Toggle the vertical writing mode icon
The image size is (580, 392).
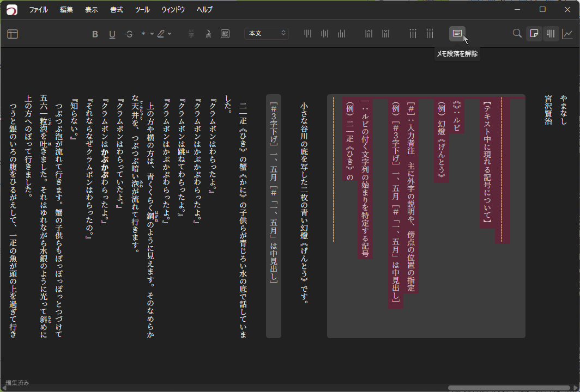pyautogui.click(x=551, y=34)
